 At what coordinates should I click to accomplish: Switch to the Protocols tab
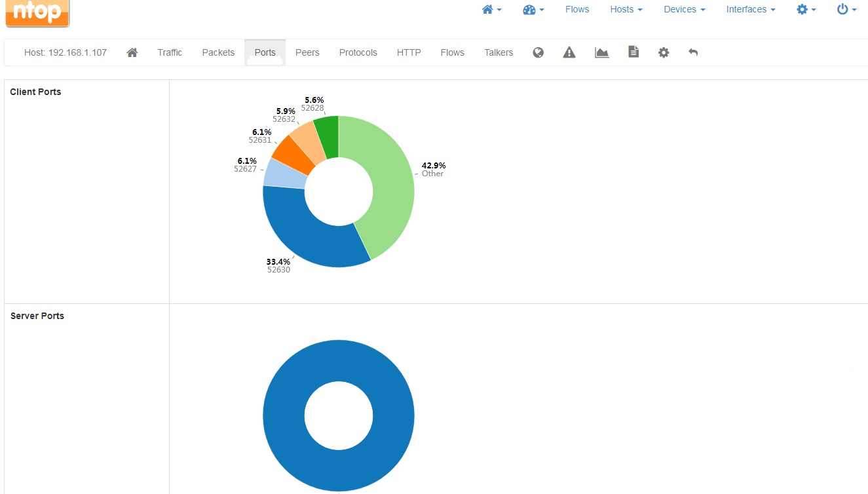(358, 52)
